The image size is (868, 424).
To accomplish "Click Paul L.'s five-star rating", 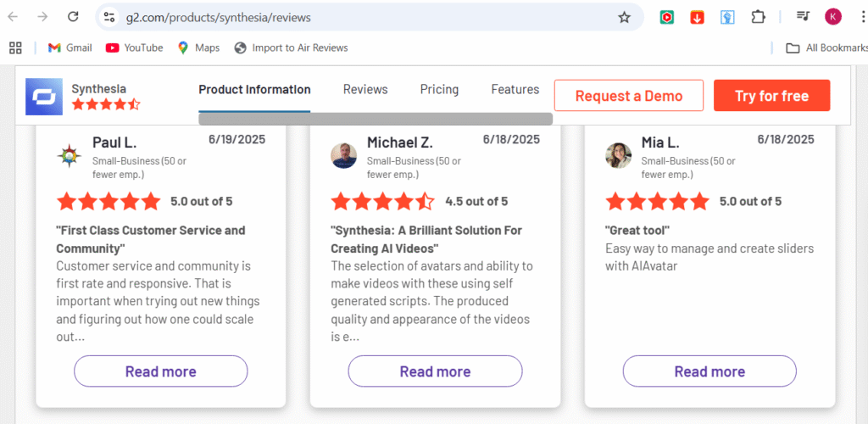I will click(108, 202).
